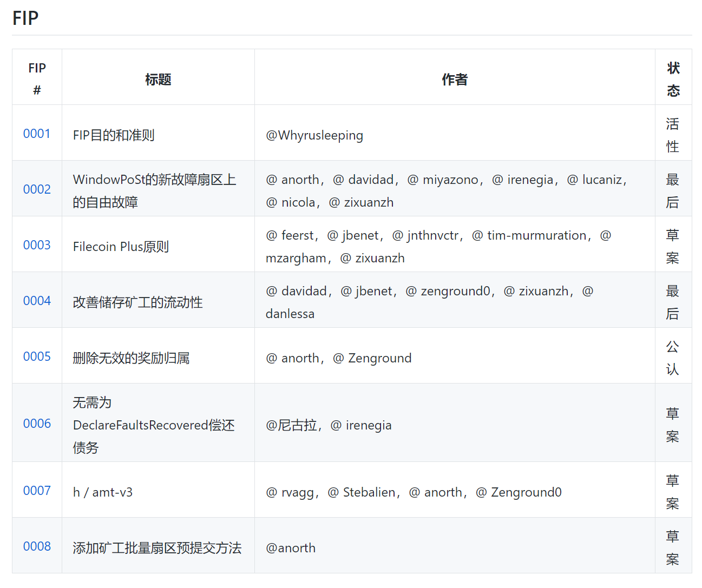Open FIP 0004 link for 改善储存矿工的流动性
Screen dimensions: 702x588
point(36,301)
